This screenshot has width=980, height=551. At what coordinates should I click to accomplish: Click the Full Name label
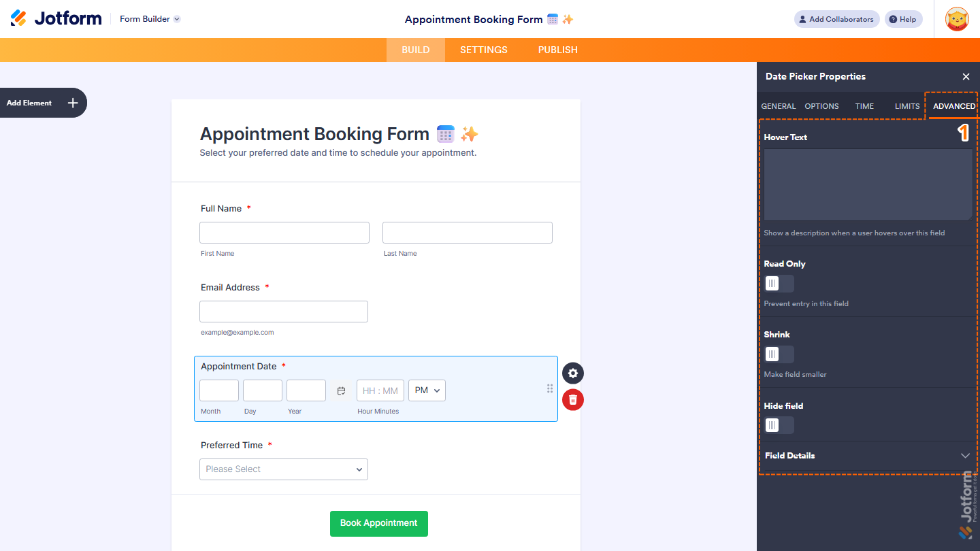[x=221, y=209]
